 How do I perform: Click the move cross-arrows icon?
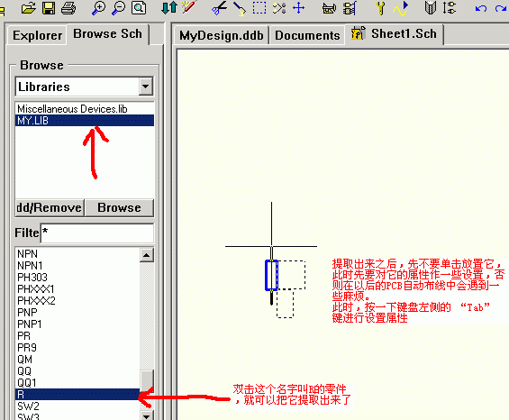point(299,7)
